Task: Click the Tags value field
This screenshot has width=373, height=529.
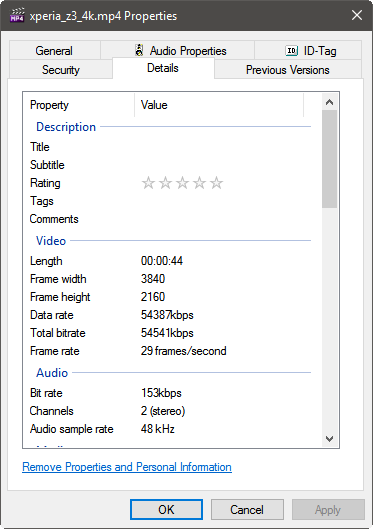Action: tap(223, 201)
